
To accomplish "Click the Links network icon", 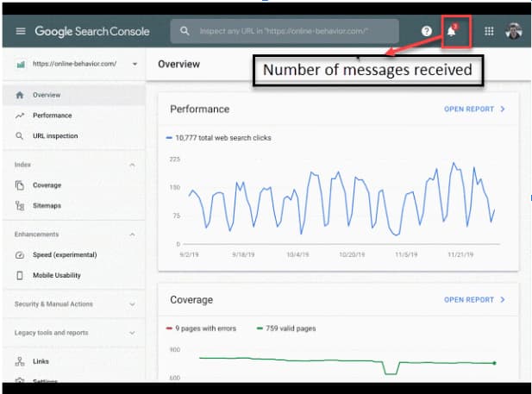I will pyautogui.click(x=20, y=361).
